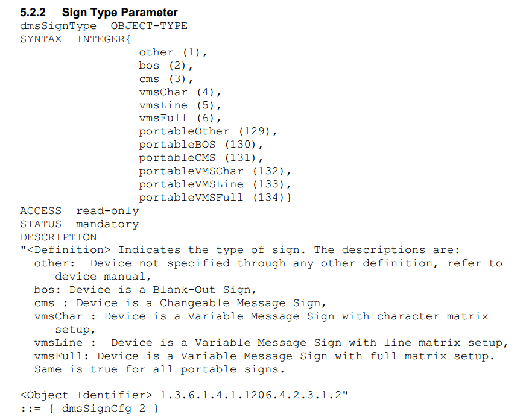The image size is (523, 420).
Task: Click the 'DESCRIPTION' keyword
Action: pos(59,237)
